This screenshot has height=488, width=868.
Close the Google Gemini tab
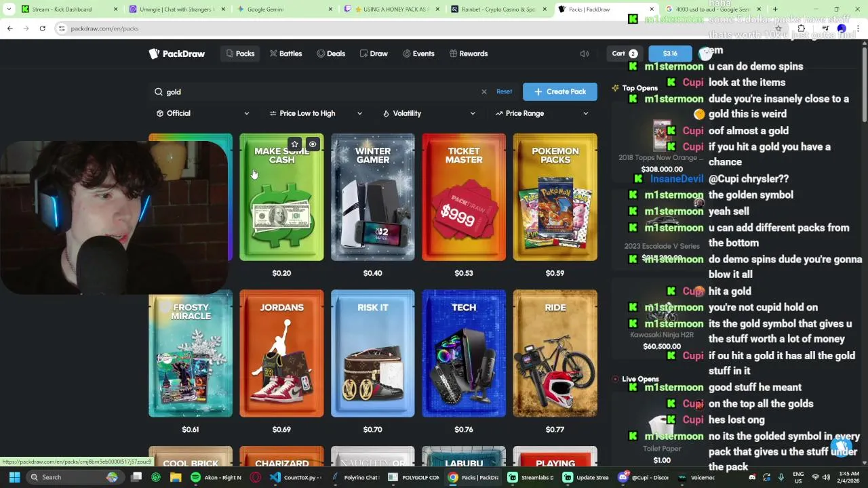(331, 9)
